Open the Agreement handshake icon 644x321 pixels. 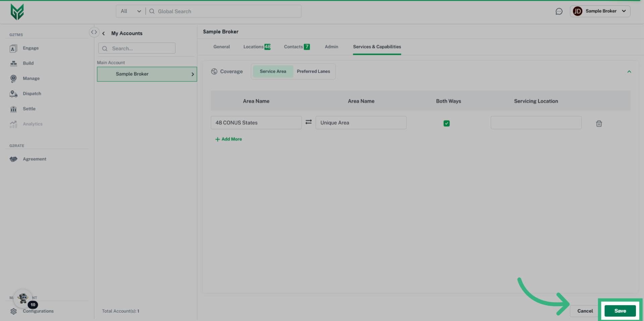13,159
